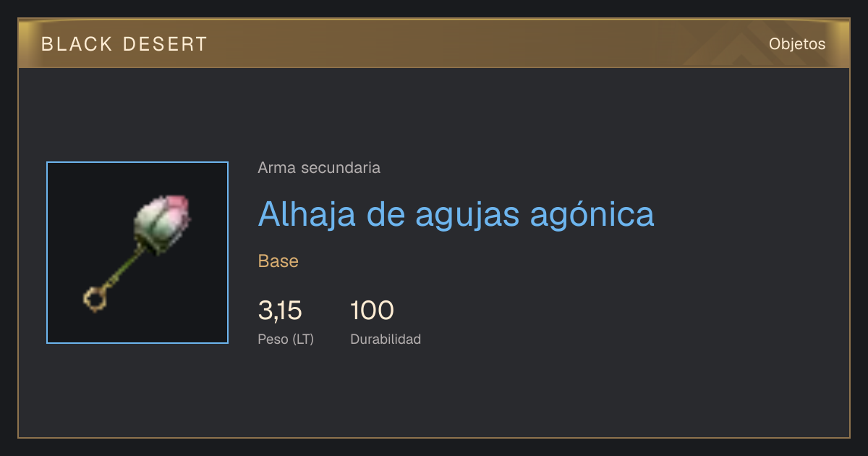Click the Durabilidad label
Image resolution: width=868 pixels, height=456 pixels.
click(386, 339)
